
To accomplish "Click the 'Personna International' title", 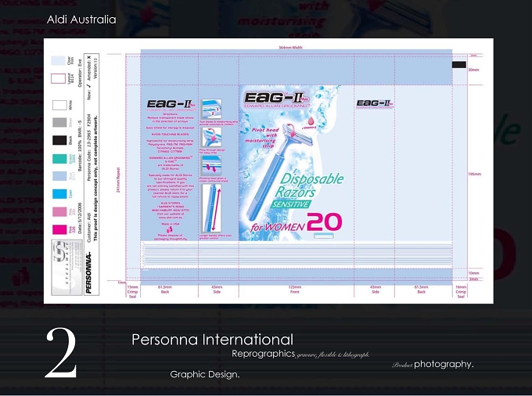I will pyautogui.click(x=212, y=340).
